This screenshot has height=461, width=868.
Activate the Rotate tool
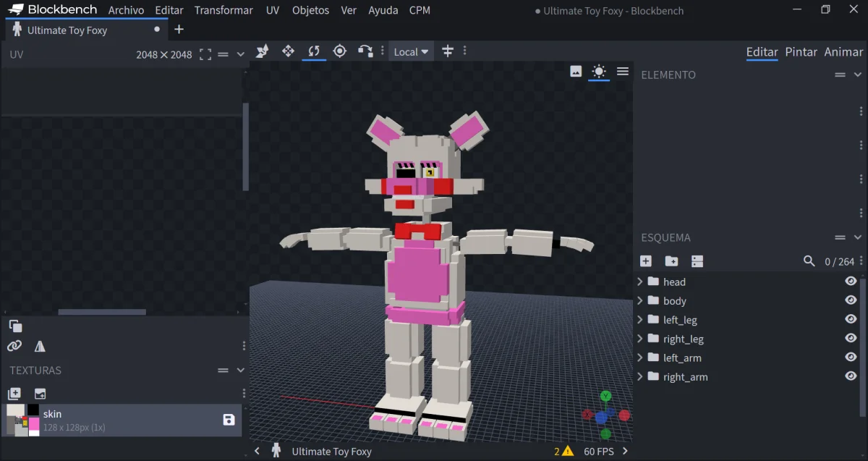pyautogui.click(x=314, y=51)
